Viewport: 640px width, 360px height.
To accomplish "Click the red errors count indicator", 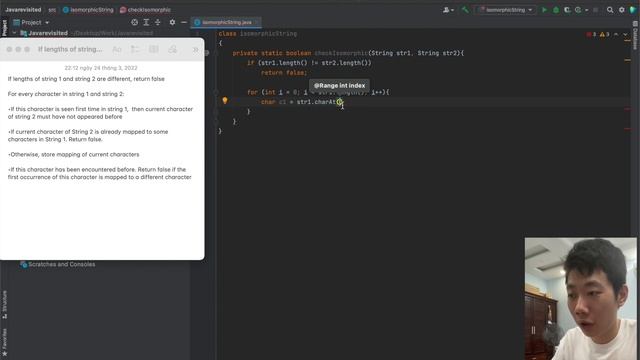I will click(x=591, y=34).
